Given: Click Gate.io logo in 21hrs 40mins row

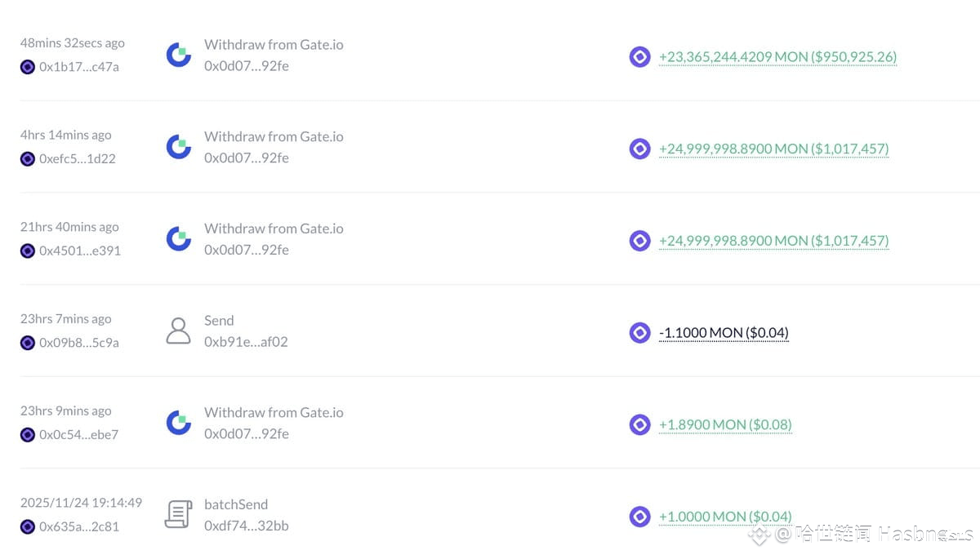Looking at the screenshot, I should pyautogui.click(x=179, y=239).
